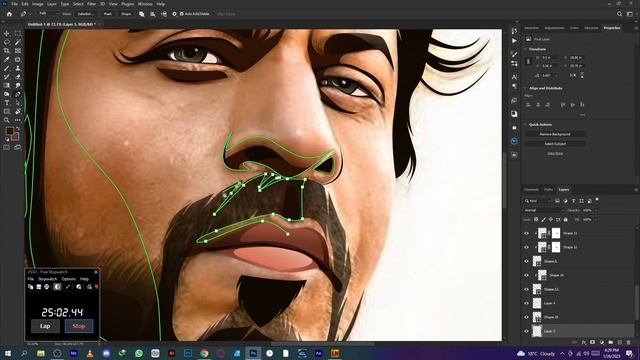The image size is (640, 360).
Task: Select the Zoom tool
Action: click(7, 120)
